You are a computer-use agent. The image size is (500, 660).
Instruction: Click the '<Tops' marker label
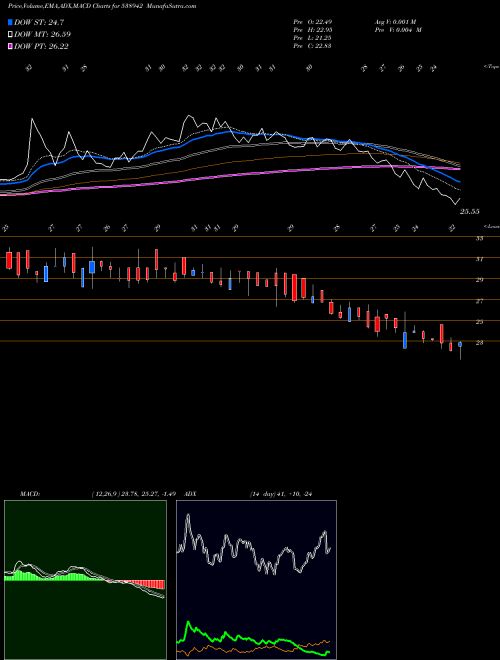coord(491,66)
